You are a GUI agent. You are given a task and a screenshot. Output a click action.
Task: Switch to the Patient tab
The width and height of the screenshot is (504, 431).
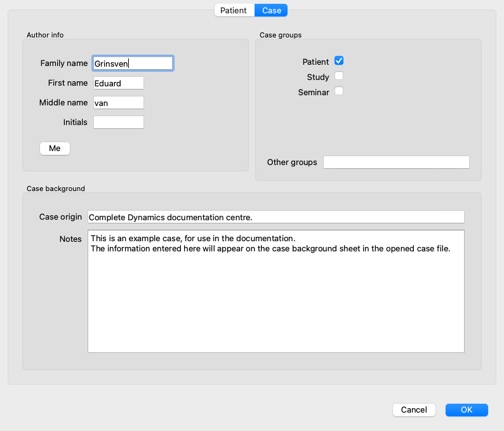point(234,10)
